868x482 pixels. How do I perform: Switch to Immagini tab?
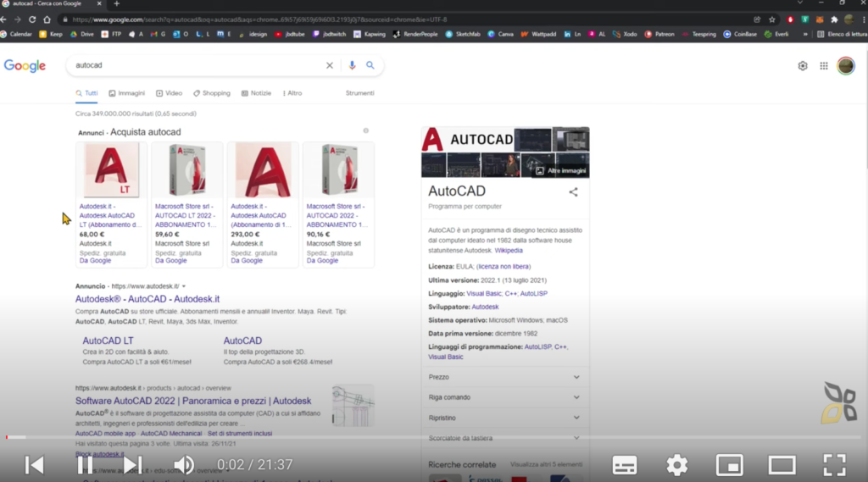(x=127, y=93)
